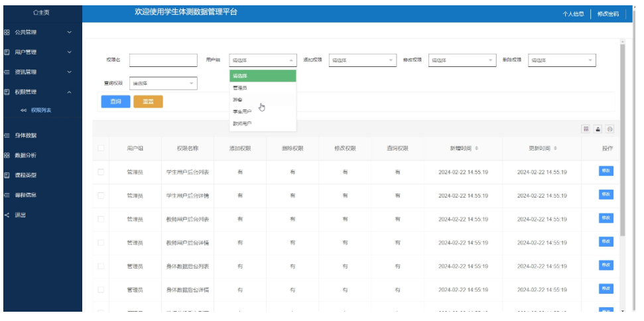Image resolution: width=644 pixels, height=321 pixels.
Task: Open the 查询权限 dropdown
Action: [x=163, y=84]
